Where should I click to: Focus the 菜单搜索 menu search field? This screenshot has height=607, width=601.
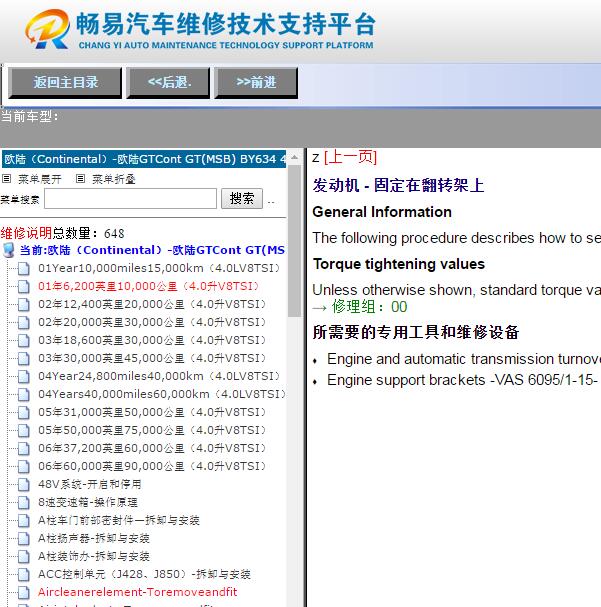(130, 199)
